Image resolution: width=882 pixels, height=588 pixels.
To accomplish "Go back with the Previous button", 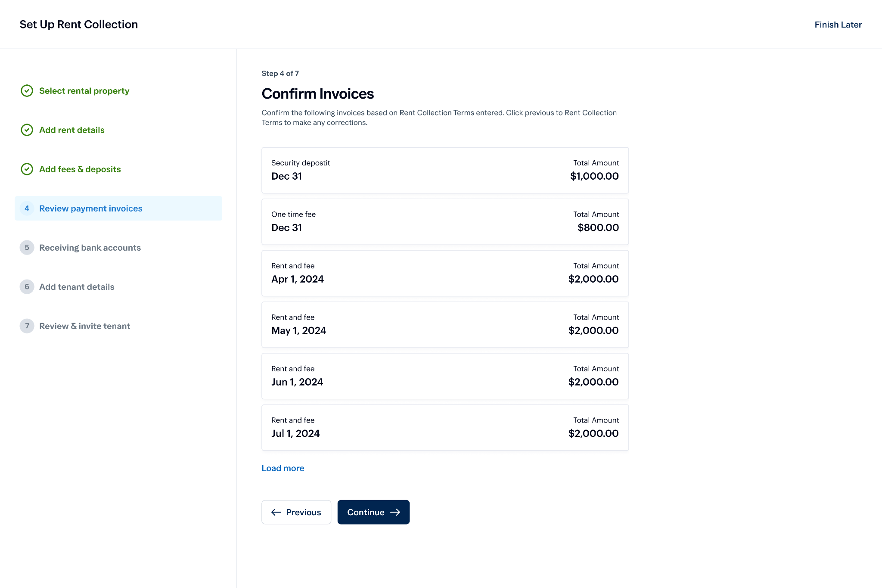I will point(296,512).
